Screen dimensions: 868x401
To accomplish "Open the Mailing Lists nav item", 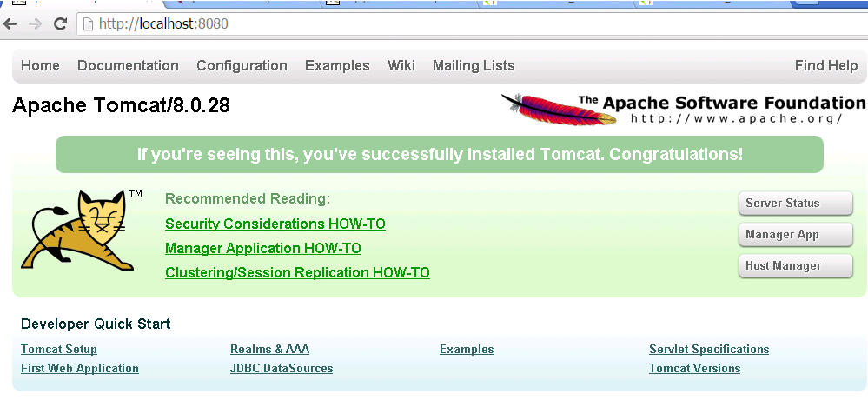I will click(474, 65).
